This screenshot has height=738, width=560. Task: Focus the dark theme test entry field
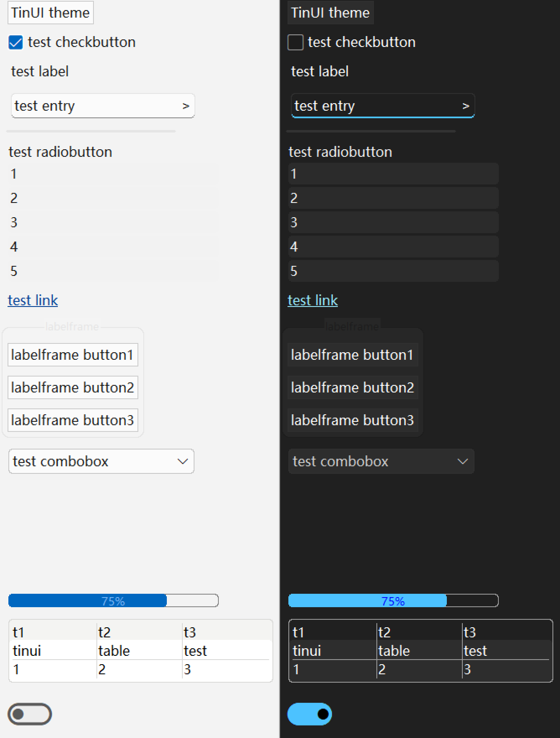point(383,106)
